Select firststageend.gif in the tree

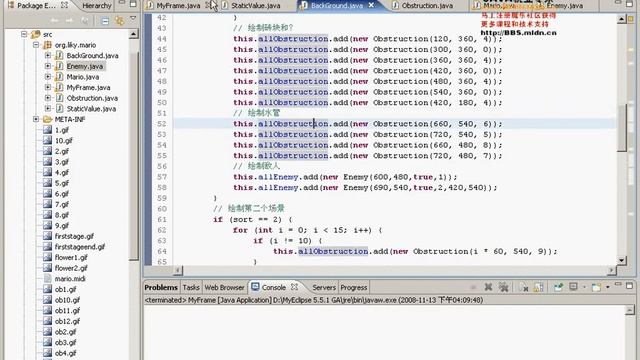pyautogui.click(x=80, y=247)
